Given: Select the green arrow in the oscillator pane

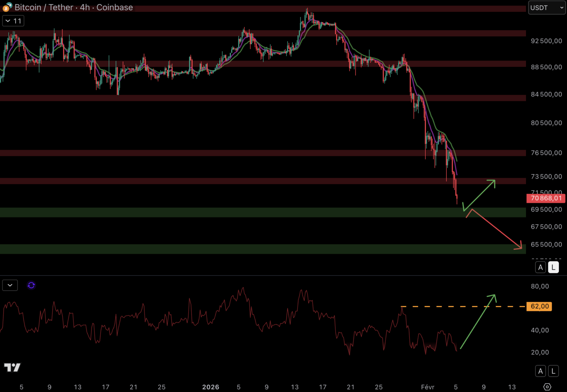Looking at the screenshot, I should point(478,322).
